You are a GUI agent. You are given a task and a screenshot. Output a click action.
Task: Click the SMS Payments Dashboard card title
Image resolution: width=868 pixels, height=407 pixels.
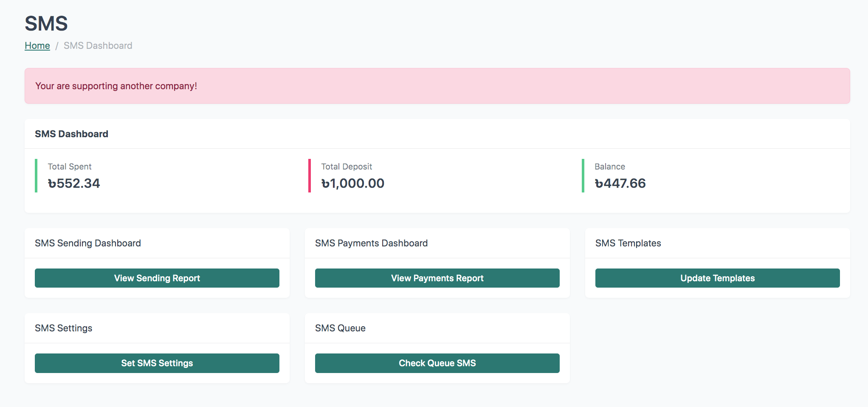coord(371,243)
